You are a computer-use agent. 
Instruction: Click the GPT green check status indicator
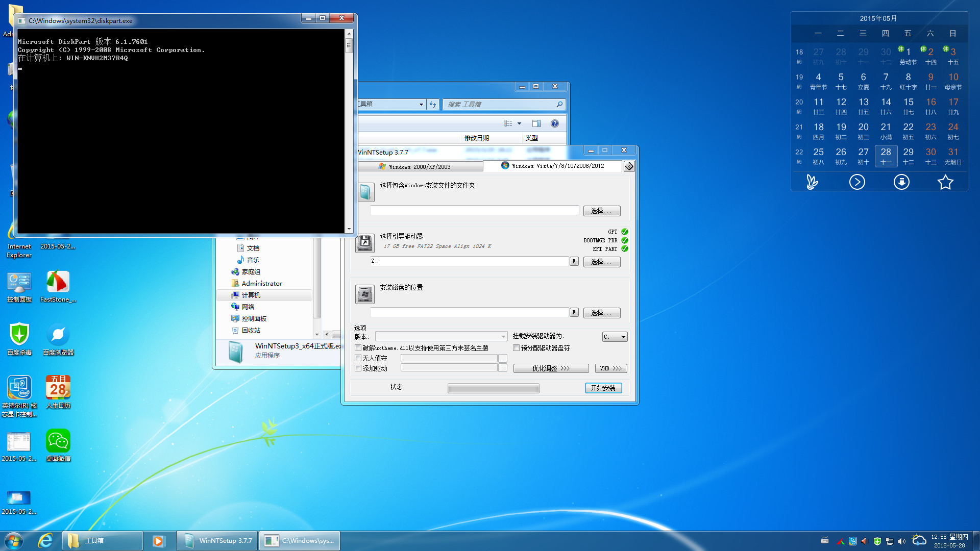click(625, 232)
